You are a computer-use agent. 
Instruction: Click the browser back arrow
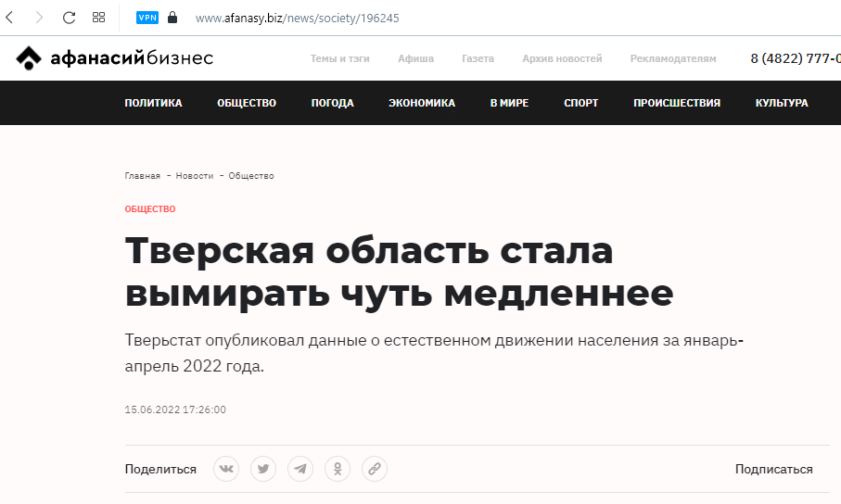point(10,18)
